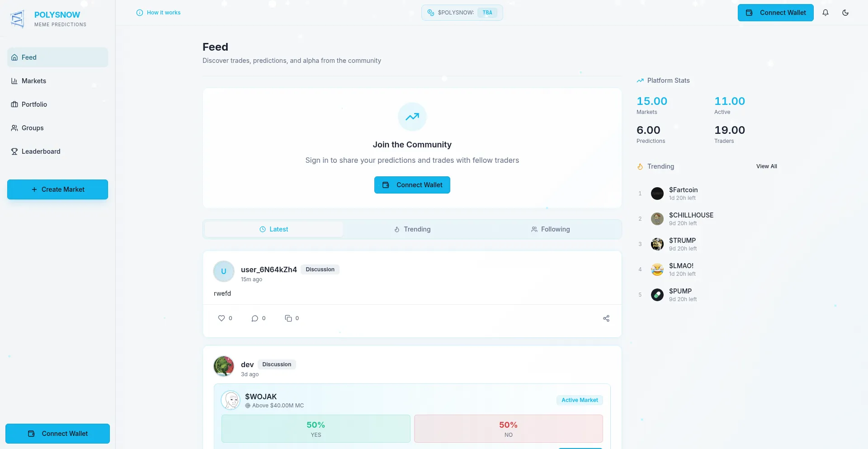Click the repost icon on the rwefd post
The image size is (868, 449).
point(288,318)
